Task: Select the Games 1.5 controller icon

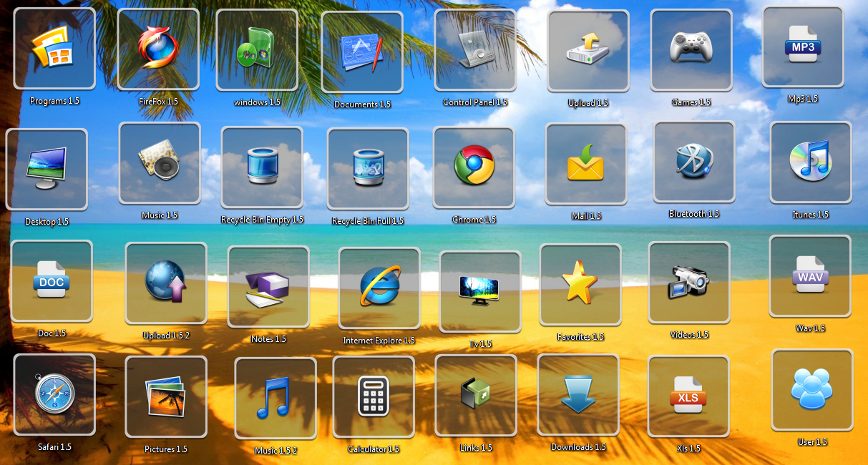Action: [x=692, y=49]
